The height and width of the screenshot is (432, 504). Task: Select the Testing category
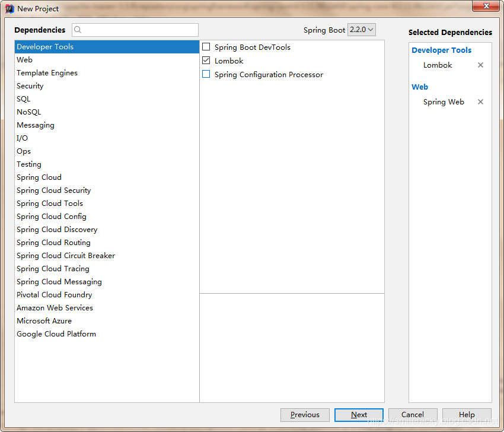tap(107, 164)
